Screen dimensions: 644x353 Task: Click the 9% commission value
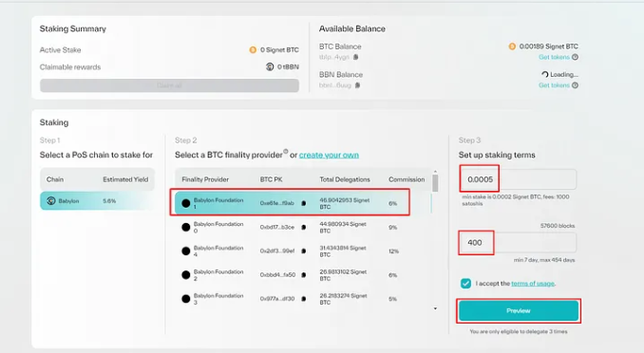(392, 227)
